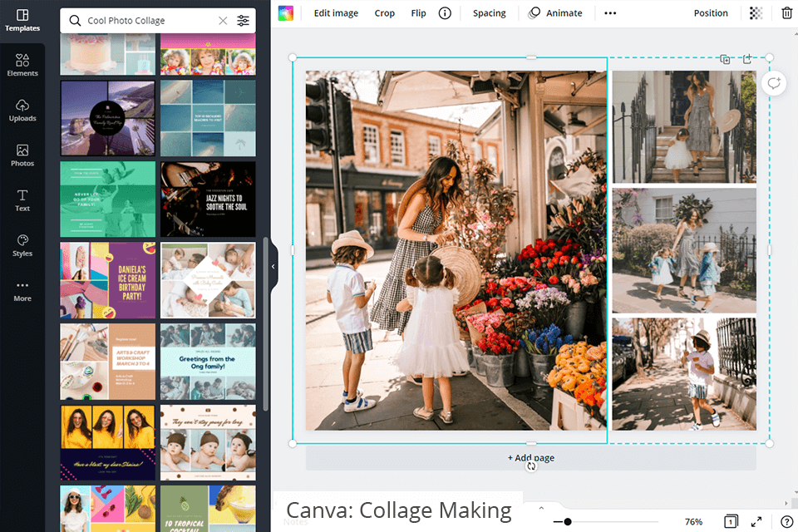
Task: Open the Elements sidebar tab
Action: point(22,65)
